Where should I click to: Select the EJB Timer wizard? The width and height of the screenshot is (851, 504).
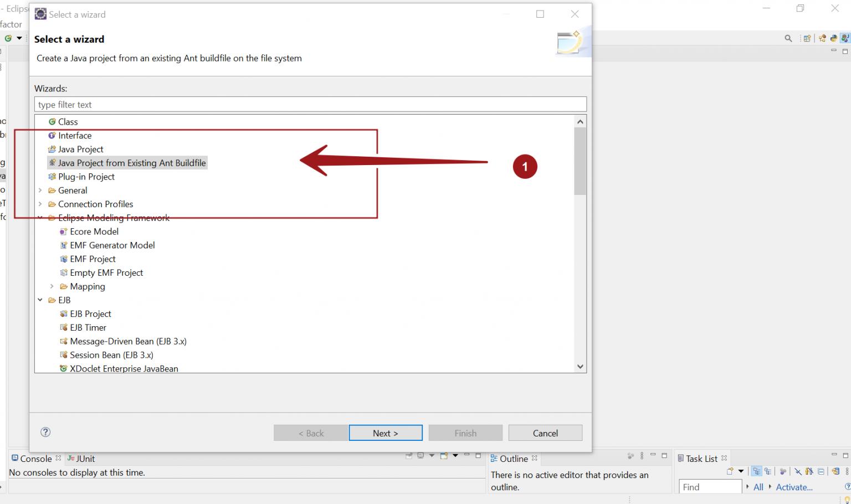(x=89, y=327)
